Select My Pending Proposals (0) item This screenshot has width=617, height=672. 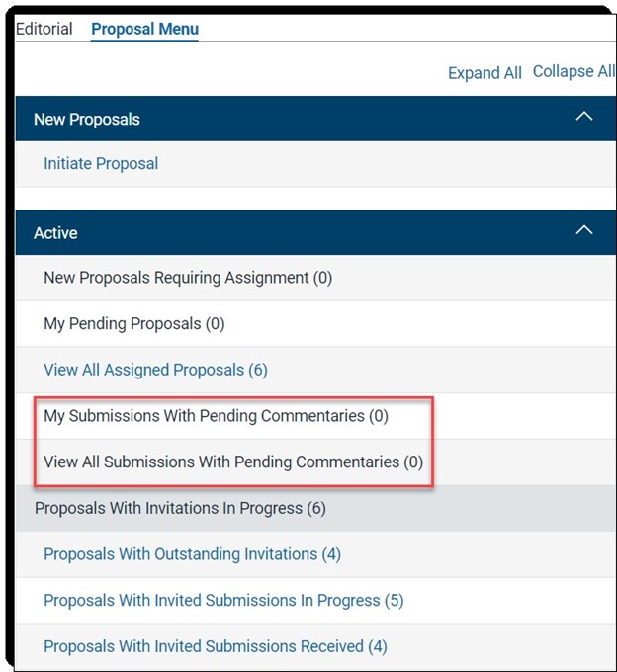(134, 324)
